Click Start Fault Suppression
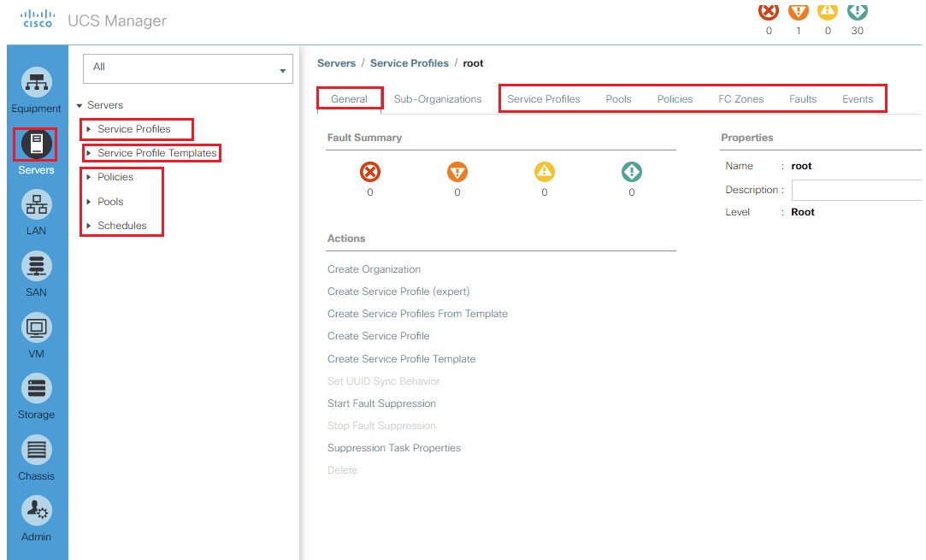The image size is (926, 560). click(381, 404)
